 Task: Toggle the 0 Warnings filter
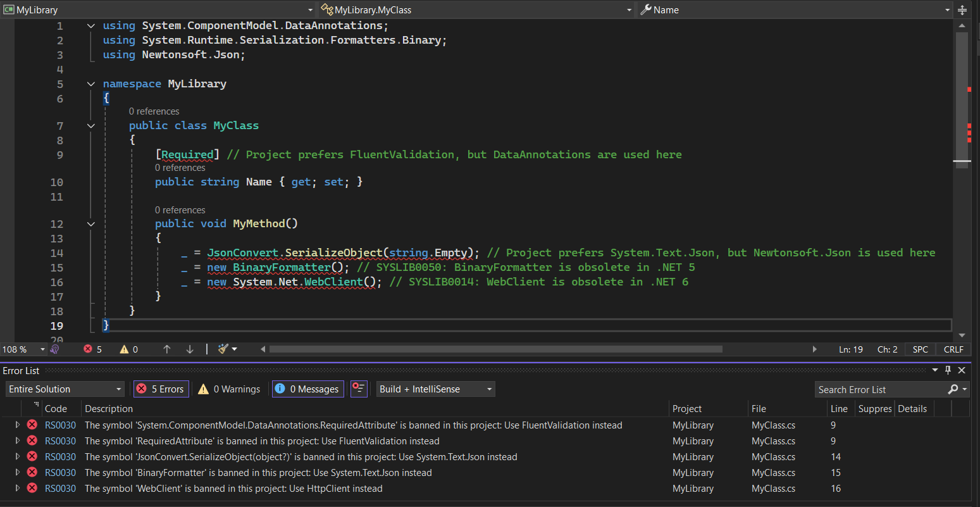coord(229,389)
